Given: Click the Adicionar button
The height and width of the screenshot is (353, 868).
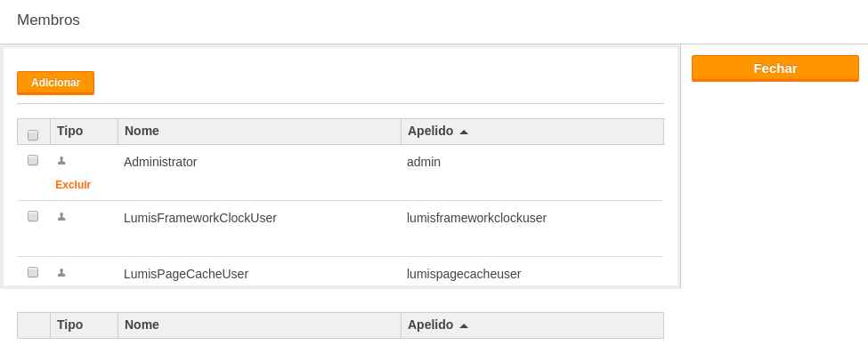Looking at the screenshot, I should (x=55, y=83).
